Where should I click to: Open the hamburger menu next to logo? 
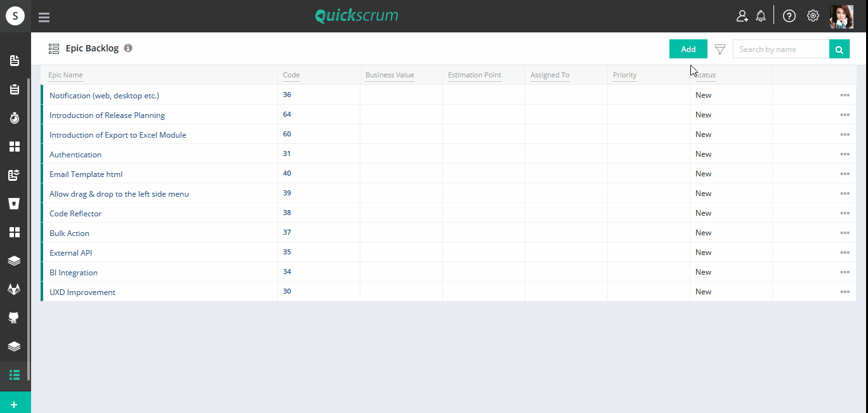44,16
